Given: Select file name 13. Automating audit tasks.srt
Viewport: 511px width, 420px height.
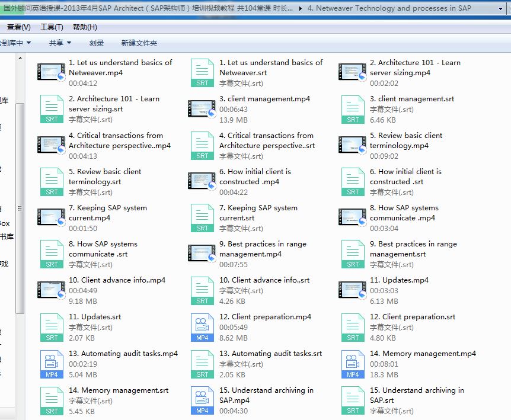Looking at the screenshot, I should (x=270, y=354).
